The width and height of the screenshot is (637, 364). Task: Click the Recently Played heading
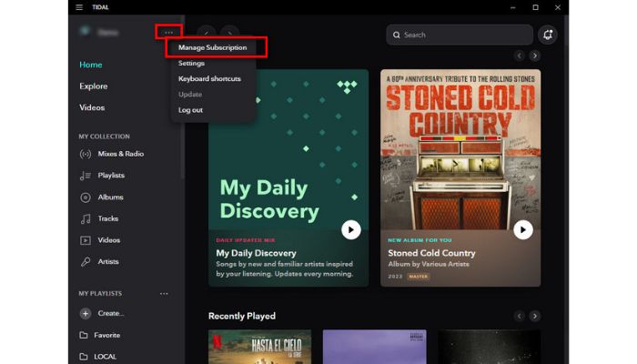tap(242, 316)
